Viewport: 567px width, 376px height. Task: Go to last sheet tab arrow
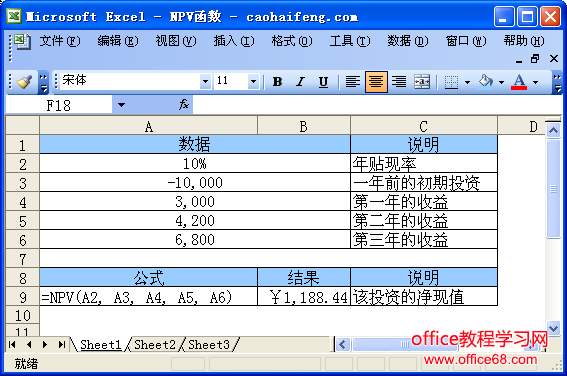61,345
